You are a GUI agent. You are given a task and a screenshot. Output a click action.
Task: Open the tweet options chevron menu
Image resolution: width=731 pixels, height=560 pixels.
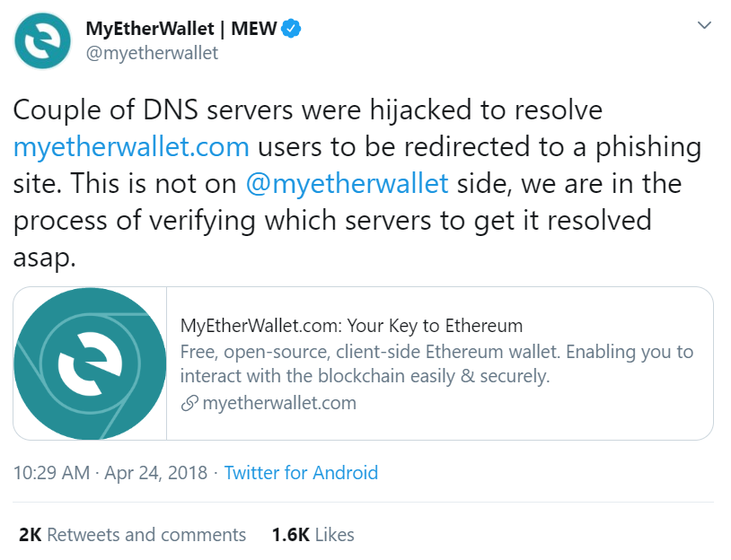tap(705, 26)
